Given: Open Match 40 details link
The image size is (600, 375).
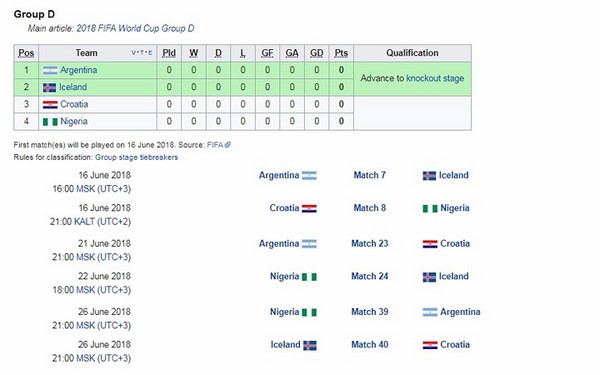Looking at the screenshot, I should click(x=370, y=345).
